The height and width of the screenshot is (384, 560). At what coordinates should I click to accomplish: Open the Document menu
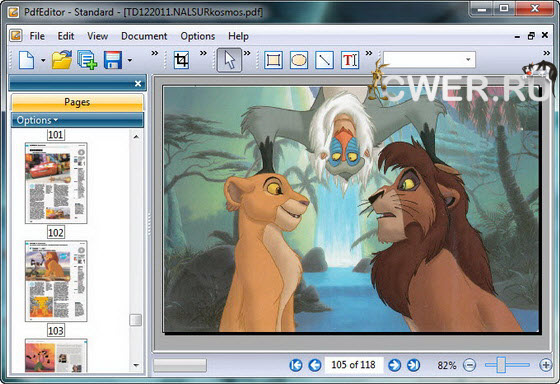click(x=144, y=36)
